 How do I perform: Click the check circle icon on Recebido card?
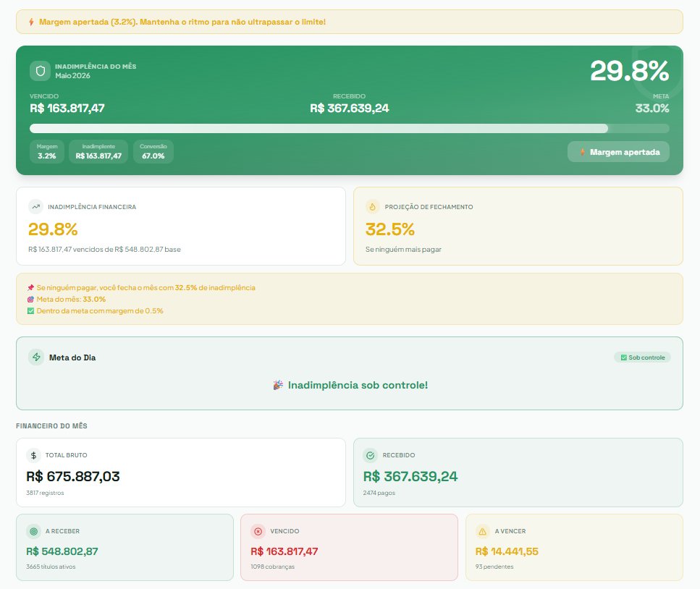(x=371, y=455)
